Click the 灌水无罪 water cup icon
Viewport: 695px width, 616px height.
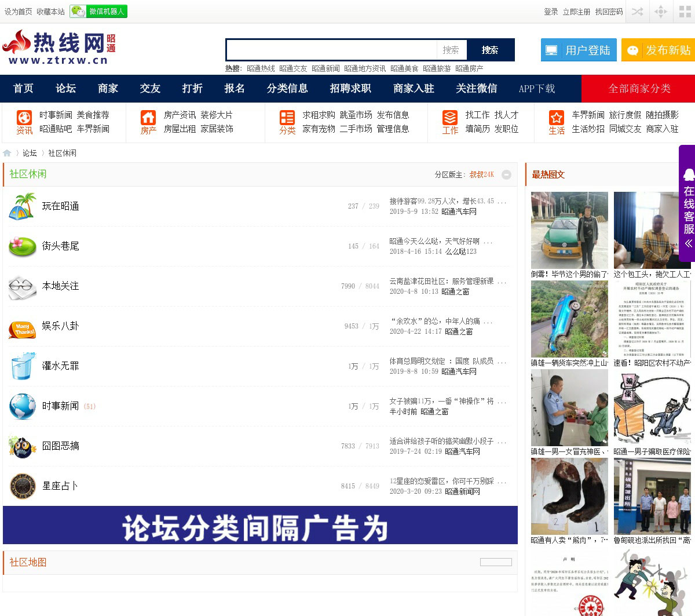click(x=23, y=366)
